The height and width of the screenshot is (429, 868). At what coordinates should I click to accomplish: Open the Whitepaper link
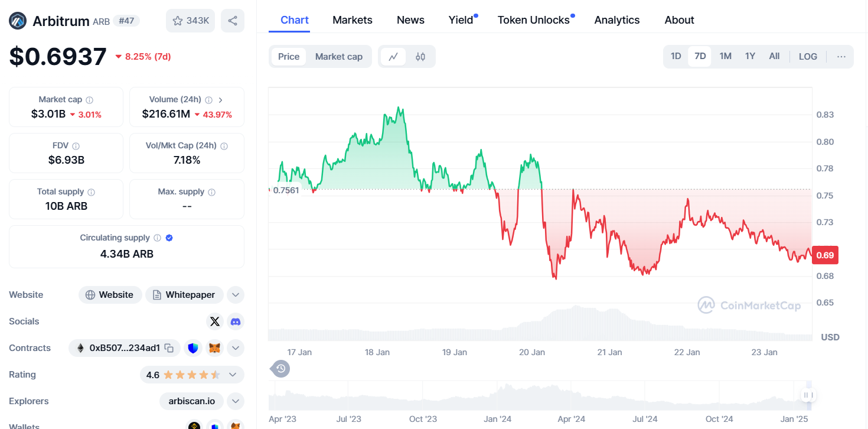[x=184, y=295]
